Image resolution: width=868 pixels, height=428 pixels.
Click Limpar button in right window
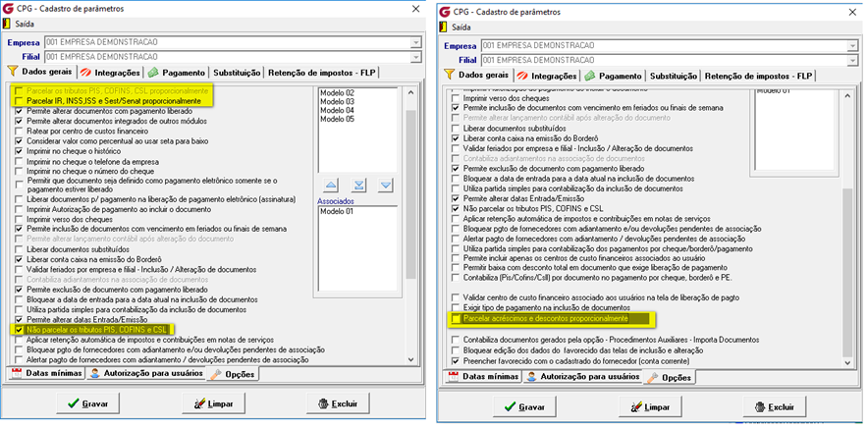click(650, 407)
